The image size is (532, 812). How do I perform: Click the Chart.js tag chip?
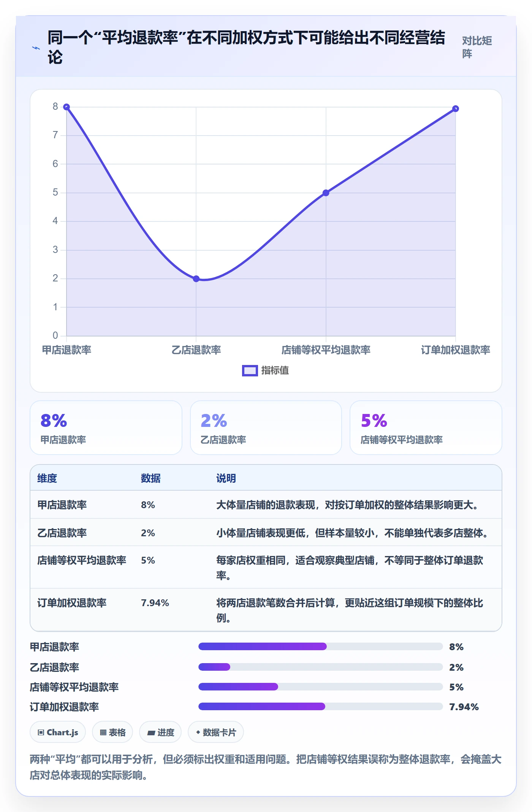58,732
